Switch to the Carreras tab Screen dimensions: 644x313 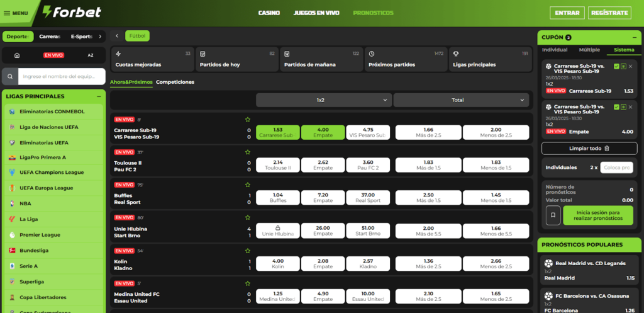(x=50, y=37)
